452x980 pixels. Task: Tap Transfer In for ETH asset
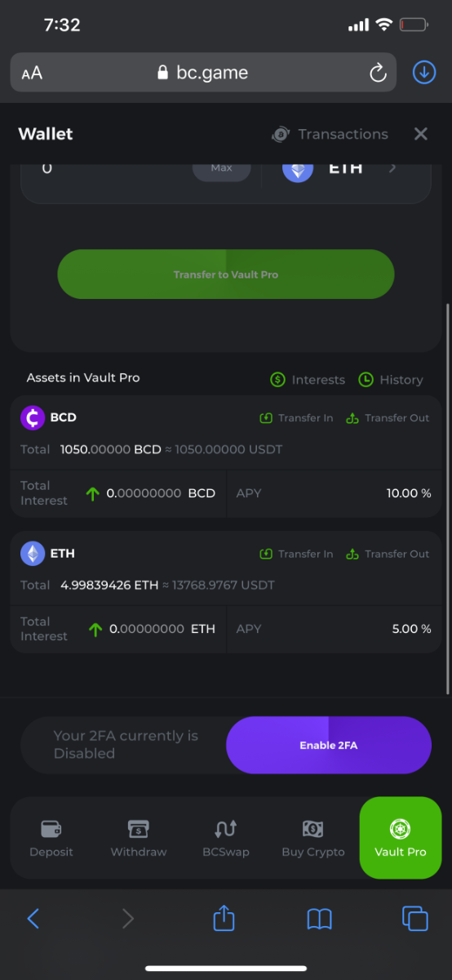pos(296,554)
